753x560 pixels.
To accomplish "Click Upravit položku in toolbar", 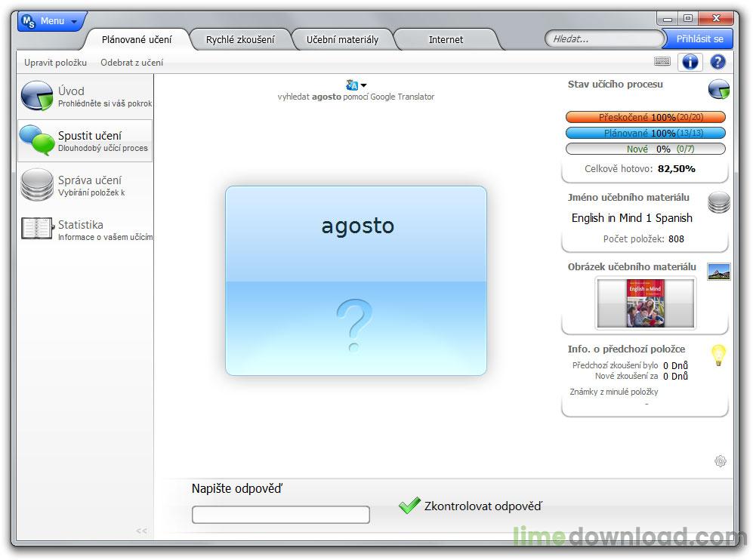I will click(55, 63).
